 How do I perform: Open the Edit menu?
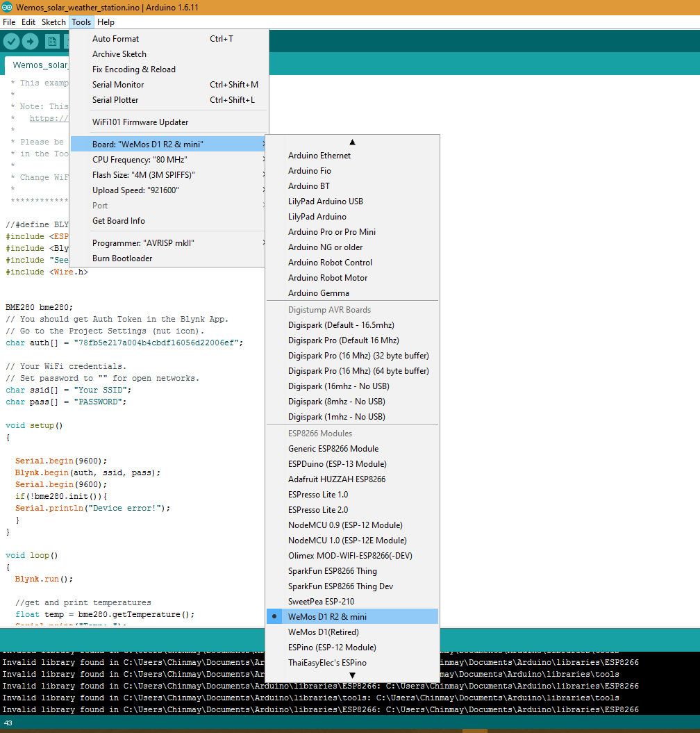(x=28, y=22)
